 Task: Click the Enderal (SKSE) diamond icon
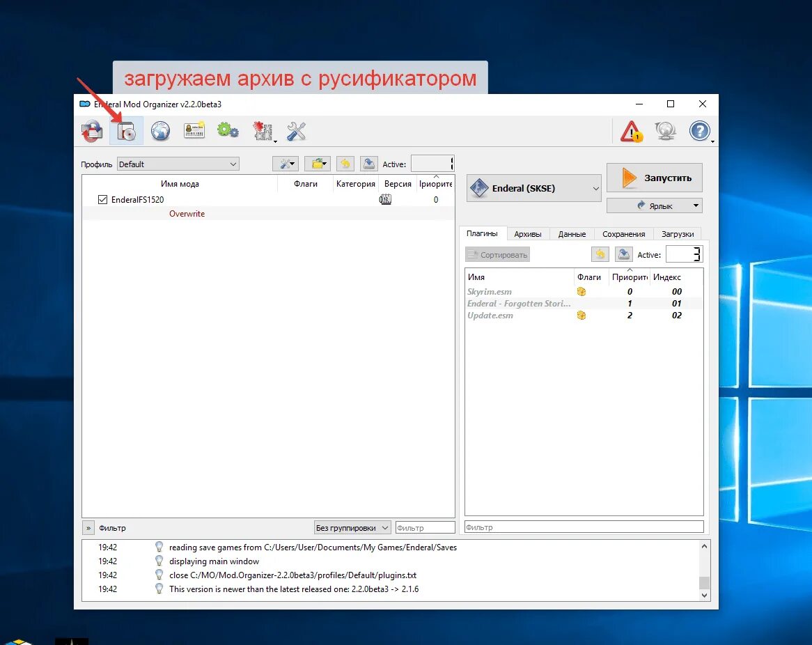click(479, 188)
